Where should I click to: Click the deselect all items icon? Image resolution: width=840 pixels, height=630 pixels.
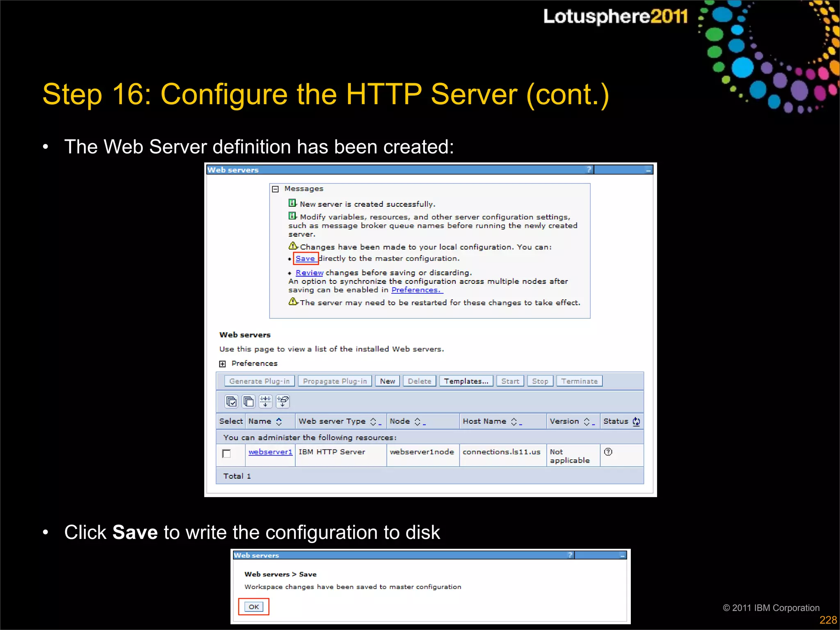pos(249,401)
